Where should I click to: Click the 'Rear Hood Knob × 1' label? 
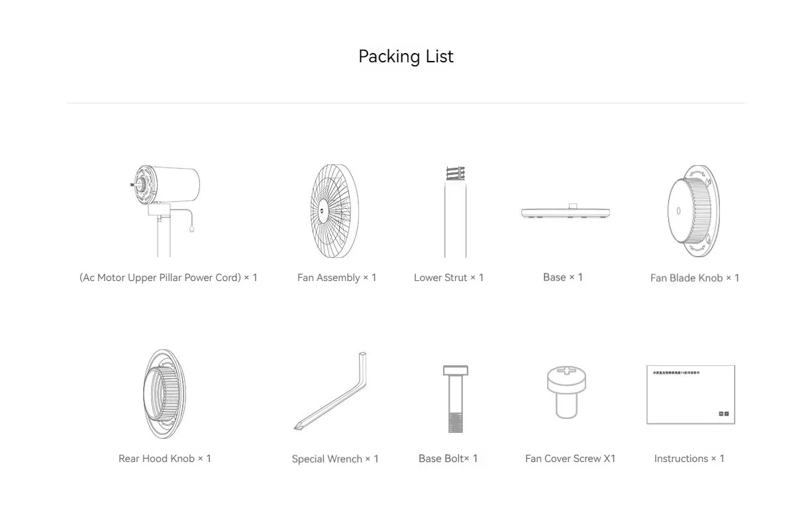pyautogui.click(x=165, y=458)
